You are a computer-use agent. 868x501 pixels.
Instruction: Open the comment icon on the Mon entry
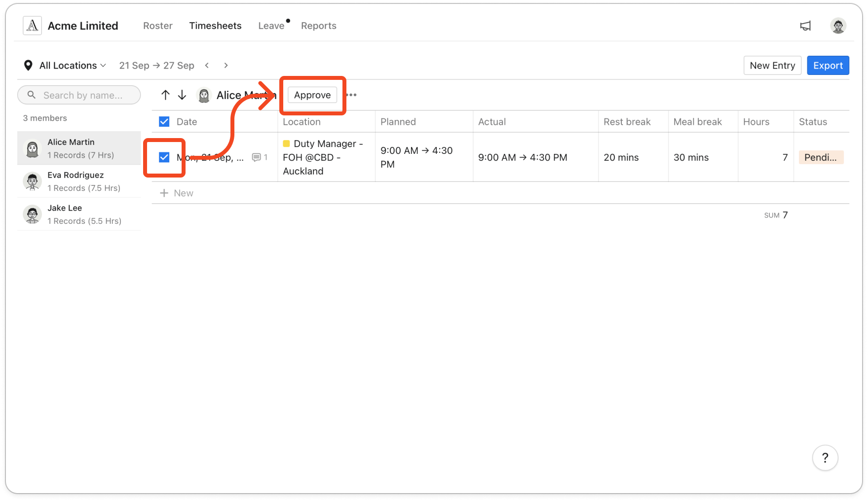tap(256, 157)
